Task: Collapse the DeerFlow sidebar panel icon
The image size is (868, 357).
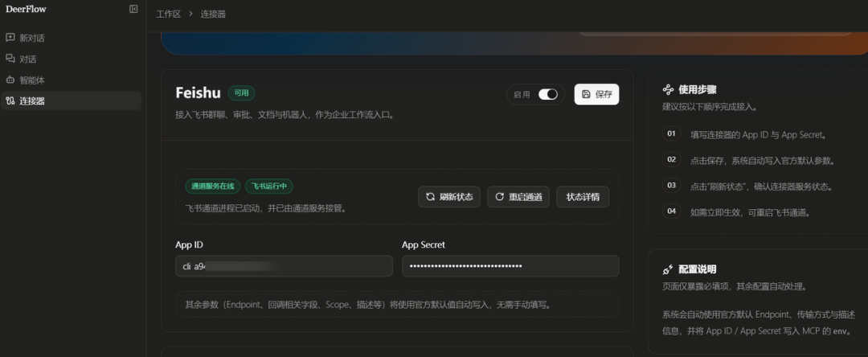Action: (x=133, y=9)
